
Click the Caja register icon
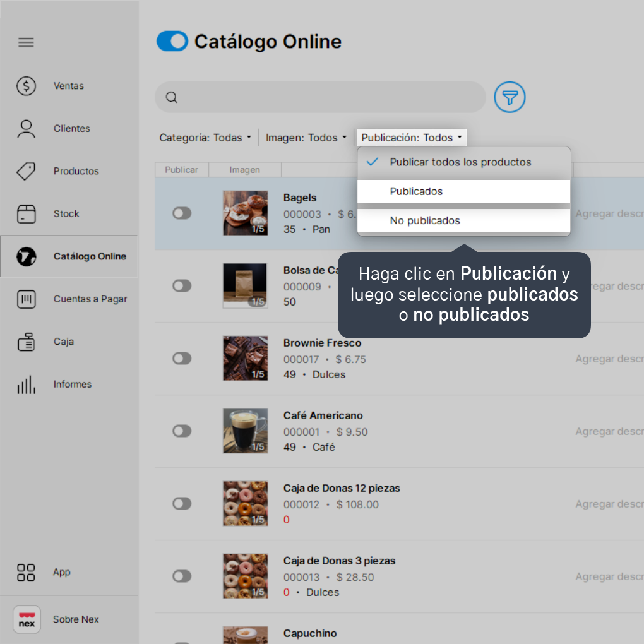coord(27,342)
